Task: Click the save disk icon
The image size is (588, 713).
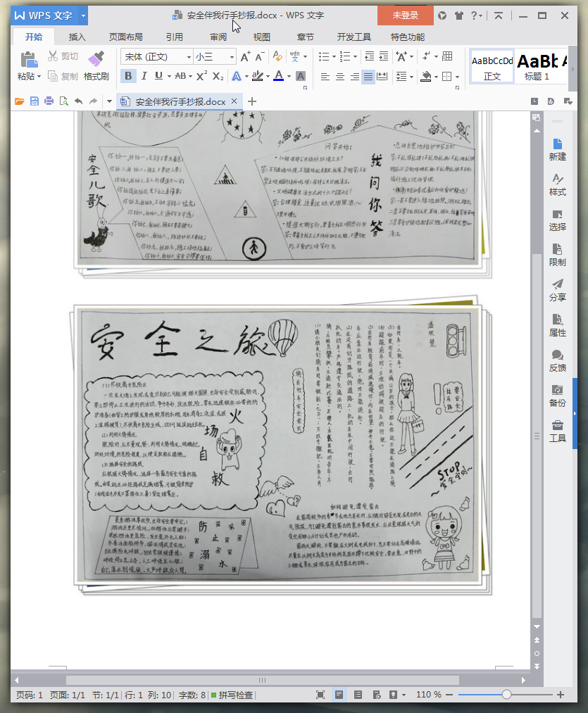Action: 34,101
